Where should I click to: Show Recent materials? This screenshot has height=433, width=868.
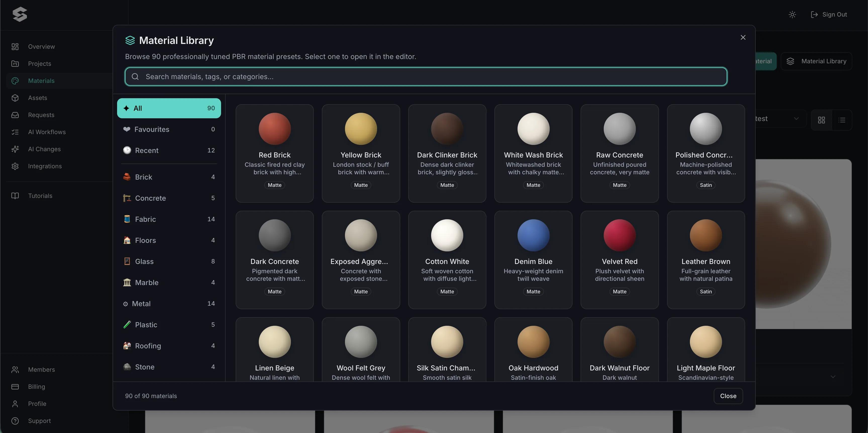click(x=169, y=150)
